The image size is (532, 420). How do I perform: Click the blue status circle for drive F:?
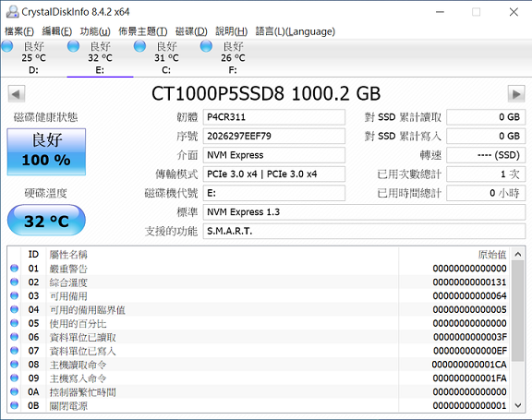(x=206, y=46)
